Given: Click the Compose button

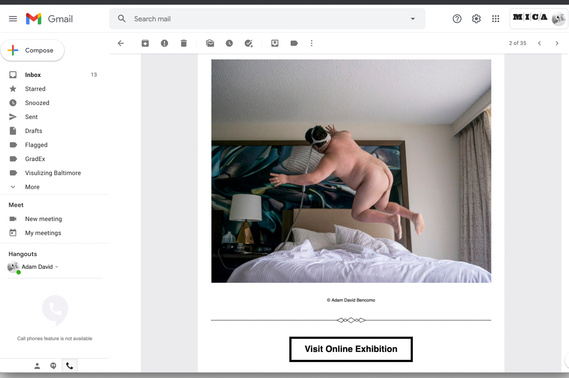Looking at the screenshot, I should coord(33,50).
